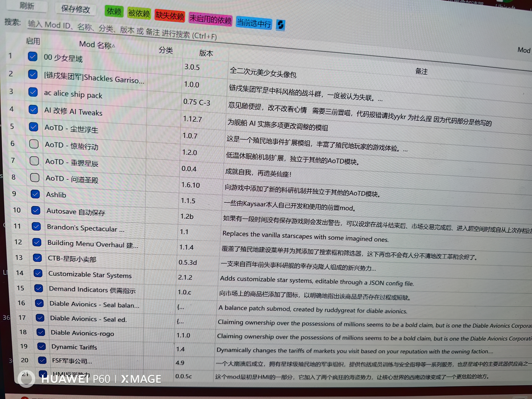The image size is (532, 399).
Task: Click the red 缺失依赖 legend tag
Action: point(170,16)
